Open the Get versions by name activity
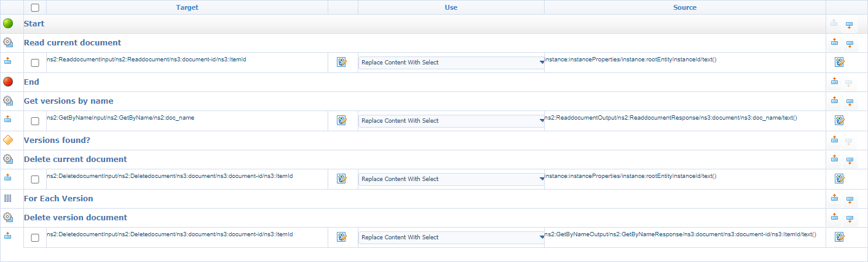868x262 pixels. (x=68, y=101)
